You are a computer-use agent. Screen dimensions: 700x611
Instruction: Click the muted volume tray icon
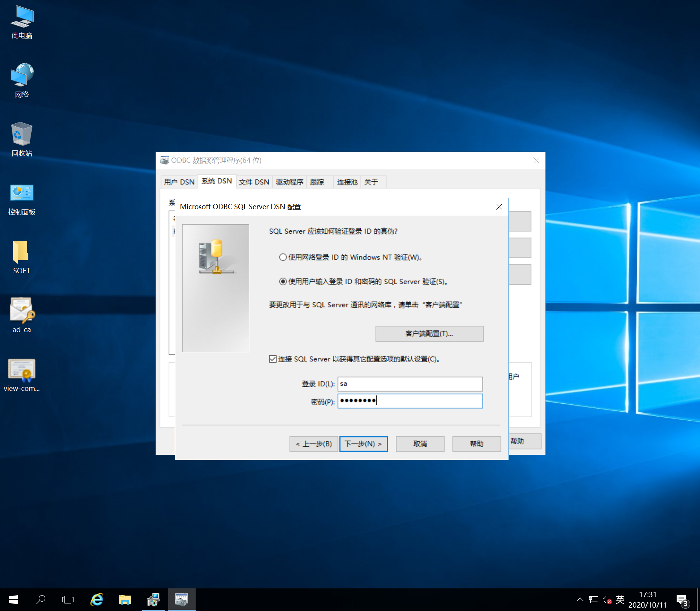[607, 600]
